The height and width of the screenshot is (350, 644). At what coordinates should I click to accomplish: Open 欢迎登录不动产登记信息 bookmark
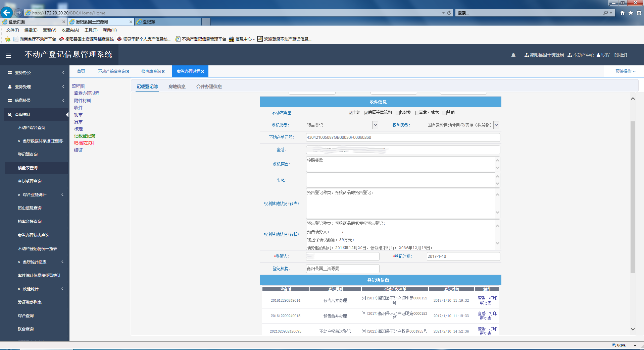(x=285, y=39)
